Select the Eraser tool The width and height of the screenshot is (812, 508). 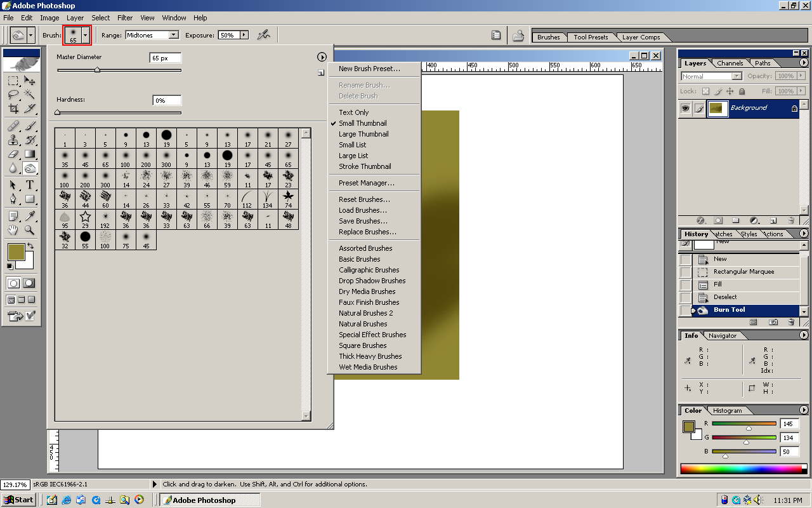pyautogui.click(x=13, y=154)
